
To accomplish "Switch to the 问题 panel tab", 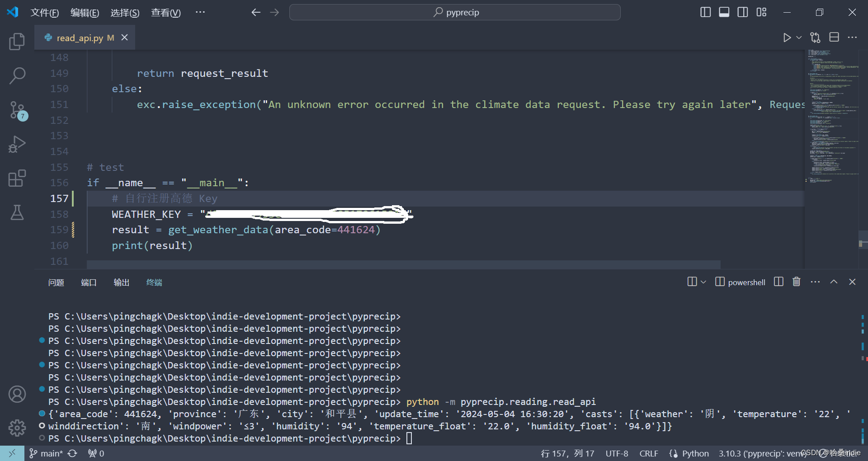I will coord(56,282).
